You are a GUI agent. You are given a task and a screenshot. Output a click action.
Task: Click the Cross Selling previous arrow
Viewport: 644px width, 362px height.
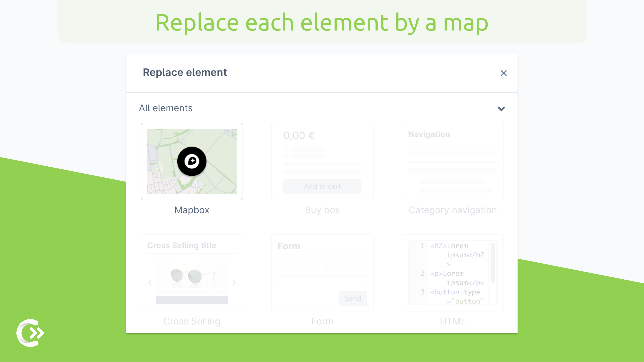pos(150,282)
